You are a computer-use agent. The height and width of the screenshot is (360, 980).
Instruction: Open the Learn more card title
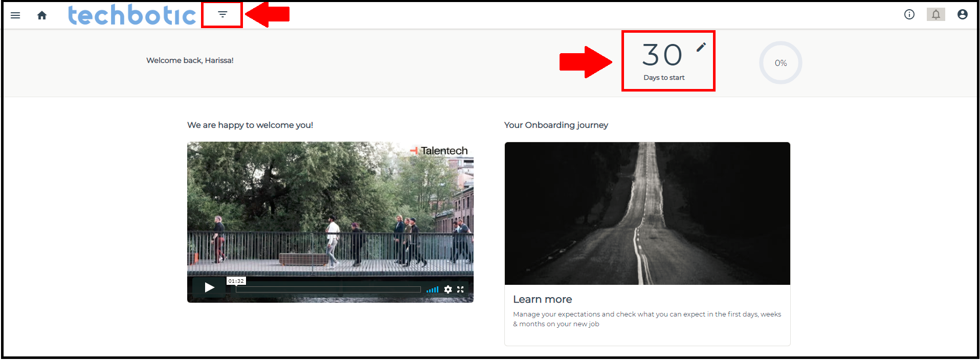point(543,299)
